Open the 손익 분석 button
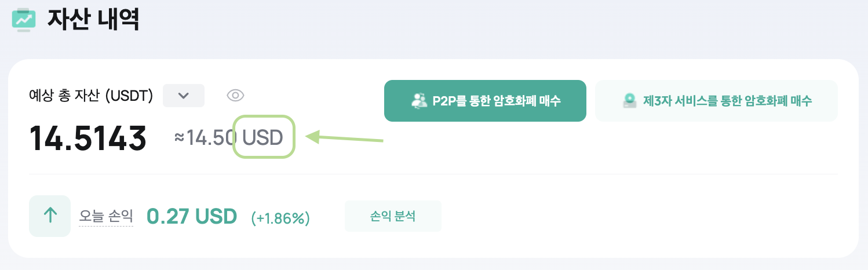This screenshot has height=270, width=868. (393, 216)
